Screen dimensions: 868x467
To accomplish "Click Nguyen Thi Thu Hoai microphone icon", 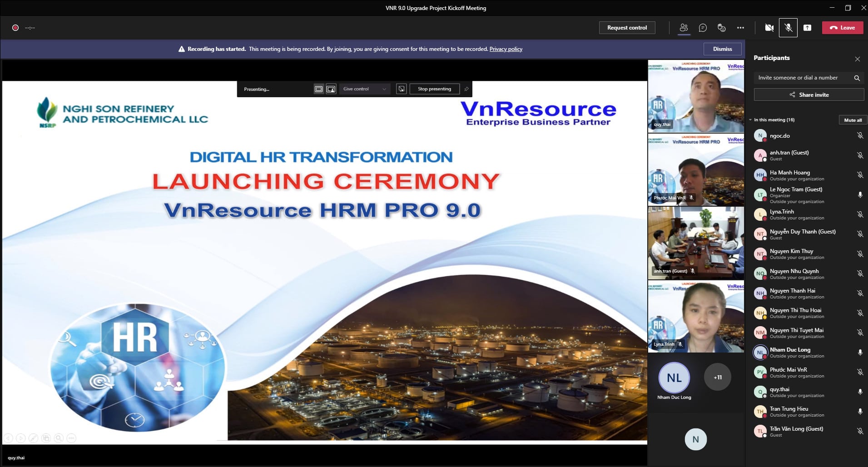I will 860,313.
